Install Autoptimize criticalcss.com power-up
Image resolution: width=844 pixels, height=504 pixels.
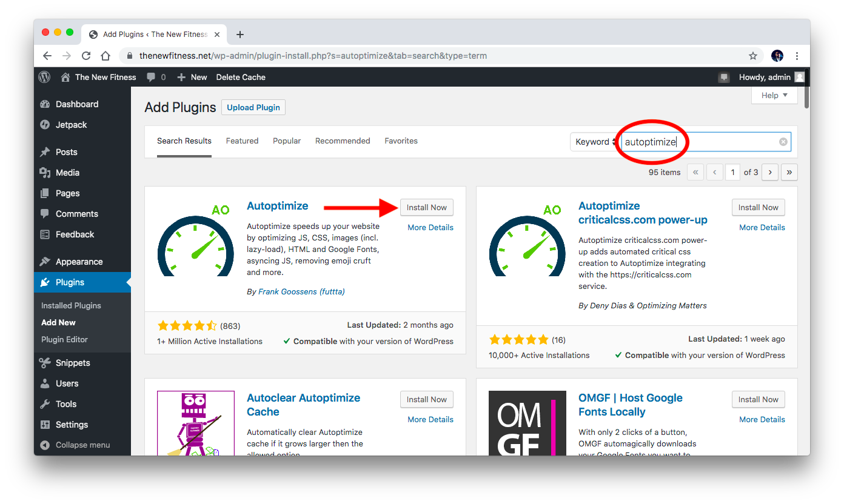click(x=759, y=207)
